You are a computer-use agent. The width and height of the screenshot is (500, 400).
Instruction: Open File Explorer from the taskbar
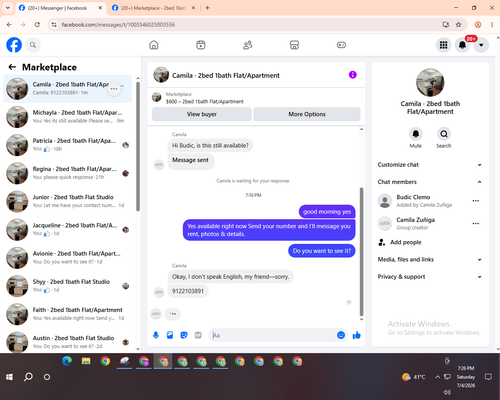(86, 361)
